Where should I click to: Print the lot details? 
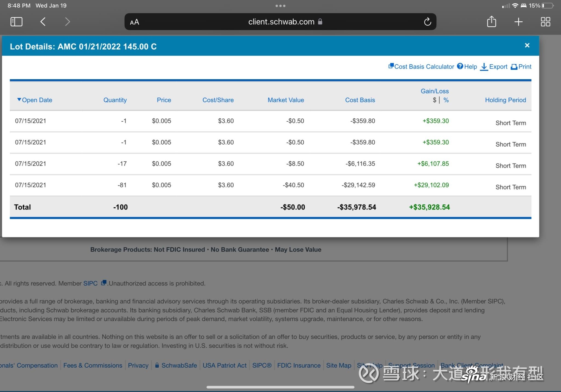coord(521,67)
